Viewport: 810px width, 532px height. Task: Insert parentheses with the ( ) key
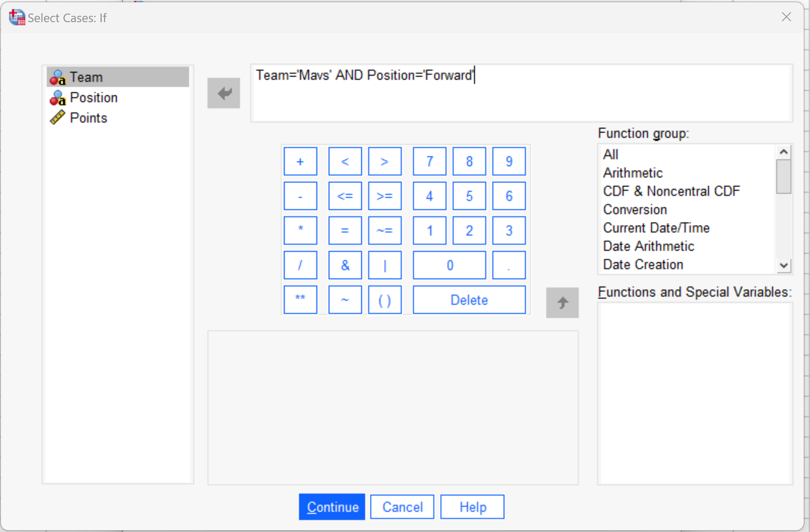tap(384, 300)
